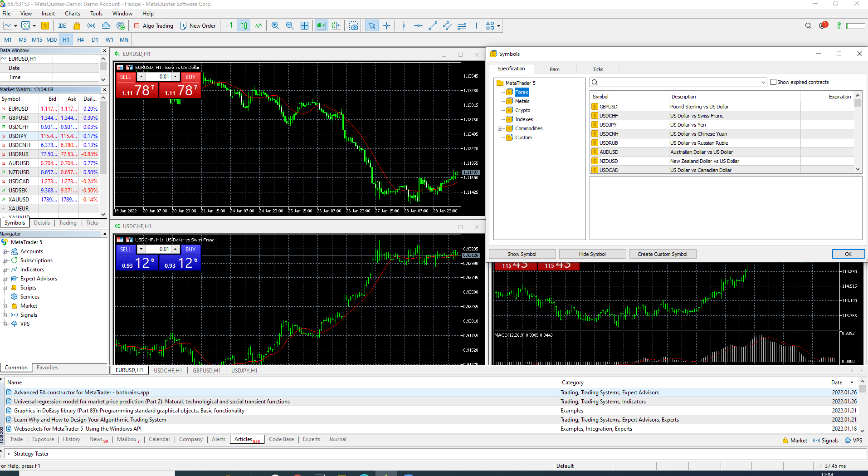Open the Charts menu
868x476 pixels.
[x=73, y=14]
